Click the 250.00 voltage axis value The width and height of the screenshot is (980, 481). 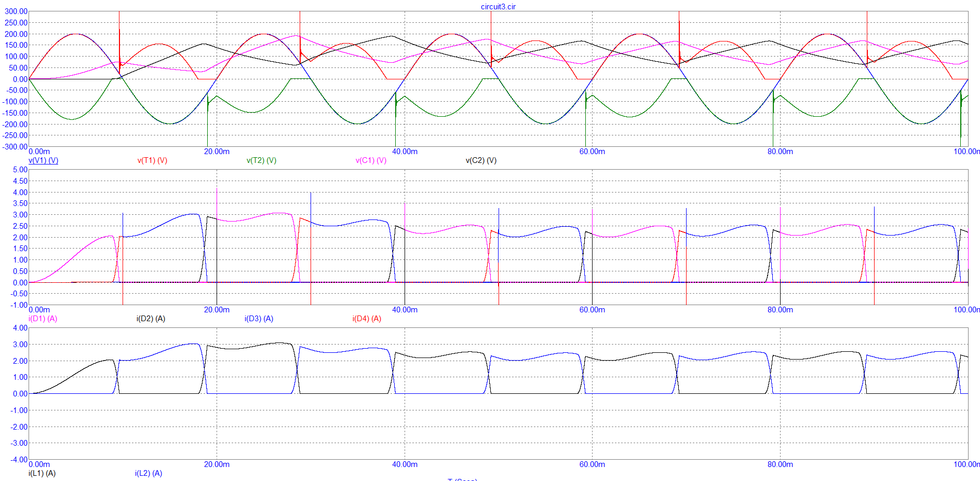(16, 23)
